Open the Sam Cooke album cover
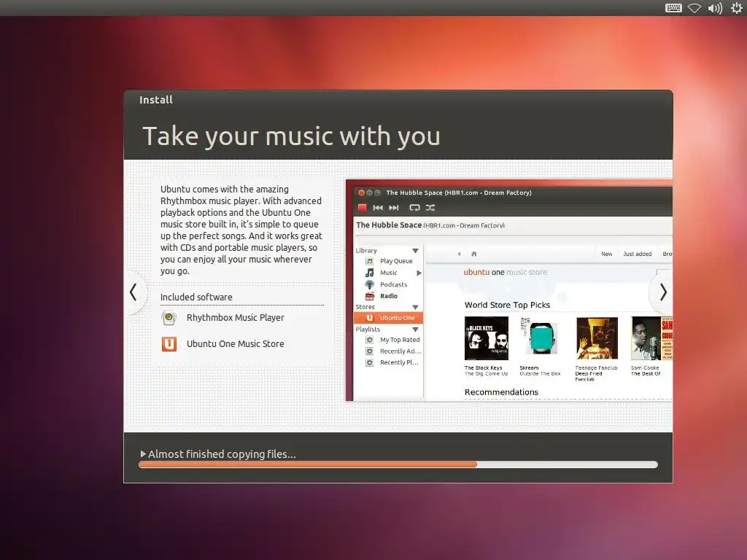Viewport: 747px width, 560px height. (x=651, y=338)
